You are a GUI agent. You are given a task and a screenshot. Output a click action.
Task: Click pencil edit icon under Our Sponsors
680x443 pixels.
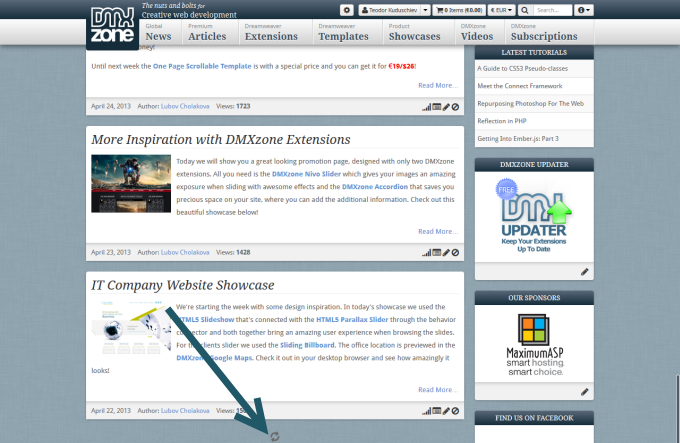point(585,392)
